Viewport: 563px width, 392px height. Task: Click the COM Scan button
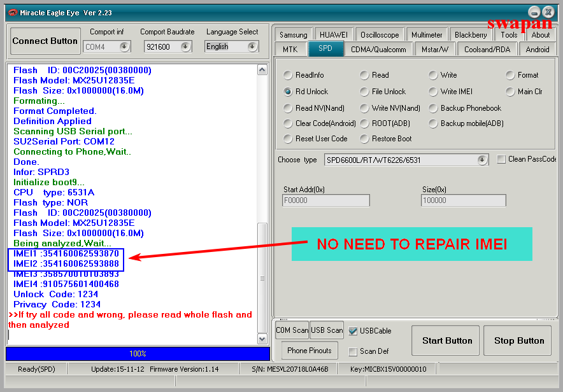tap(292, 330)
